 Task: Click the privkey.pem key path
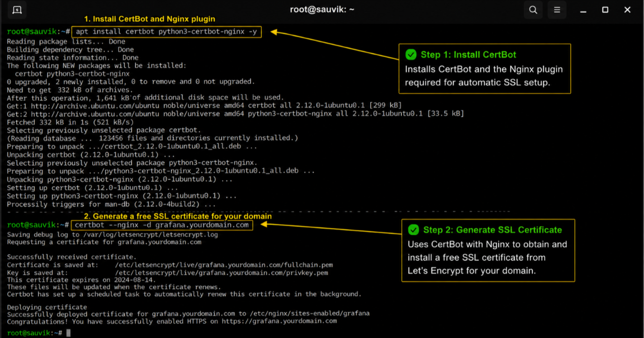pyautogui.click(x=222, y=273)
